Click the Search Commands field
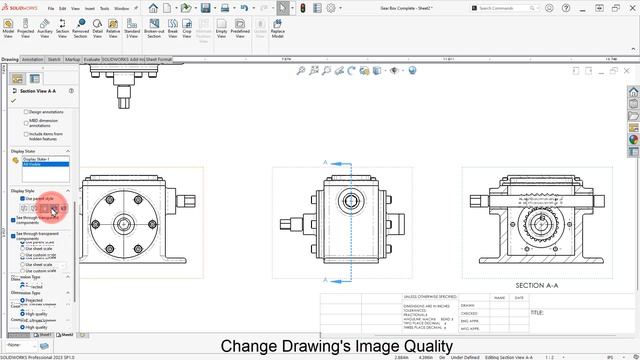The image size is (640, 360). (504, 8)
